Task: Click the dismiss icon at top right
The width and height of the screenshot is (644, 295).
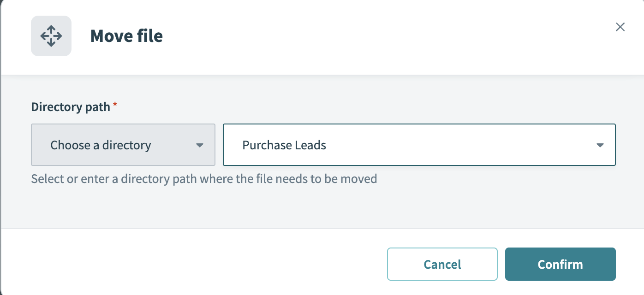Action: pos(620,27)
